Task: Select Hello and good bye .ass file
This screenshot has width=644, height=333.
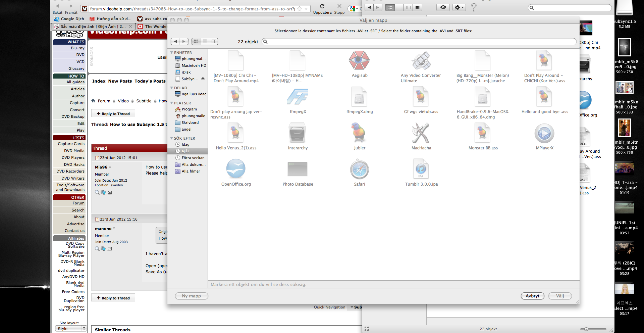Action: [x=544, y=97]
